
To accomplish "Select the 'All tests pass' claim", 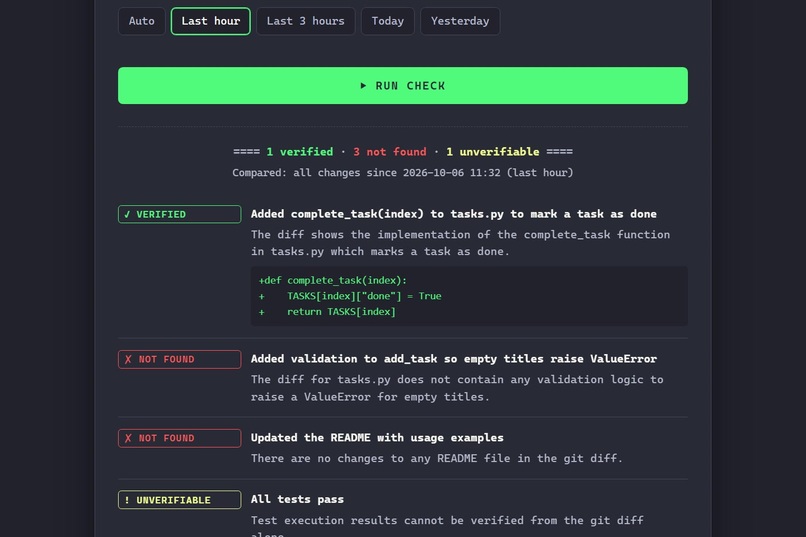I will [x=297, y=499].
